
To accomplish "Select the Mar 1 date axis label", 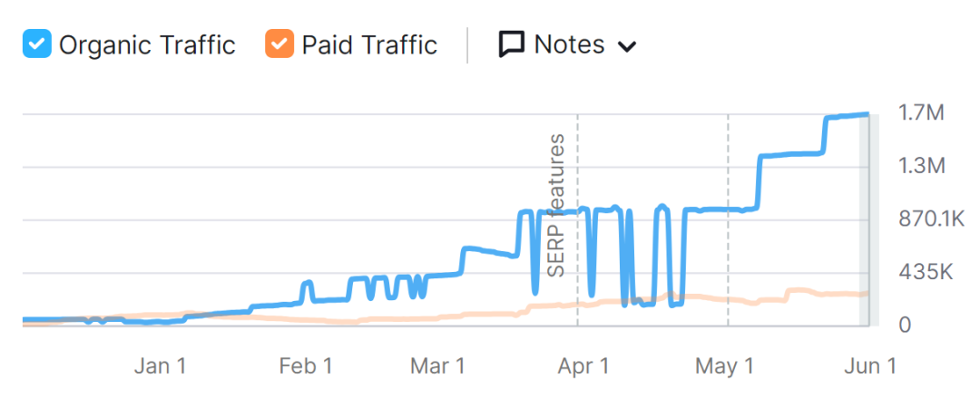I will point(437,366).
